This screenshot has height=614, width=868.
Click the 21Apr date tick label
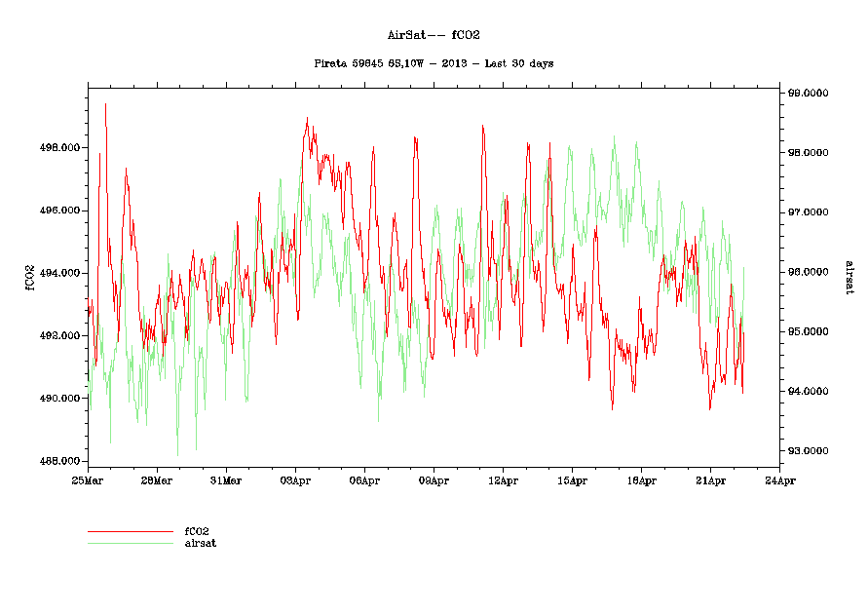coord(710,480)
